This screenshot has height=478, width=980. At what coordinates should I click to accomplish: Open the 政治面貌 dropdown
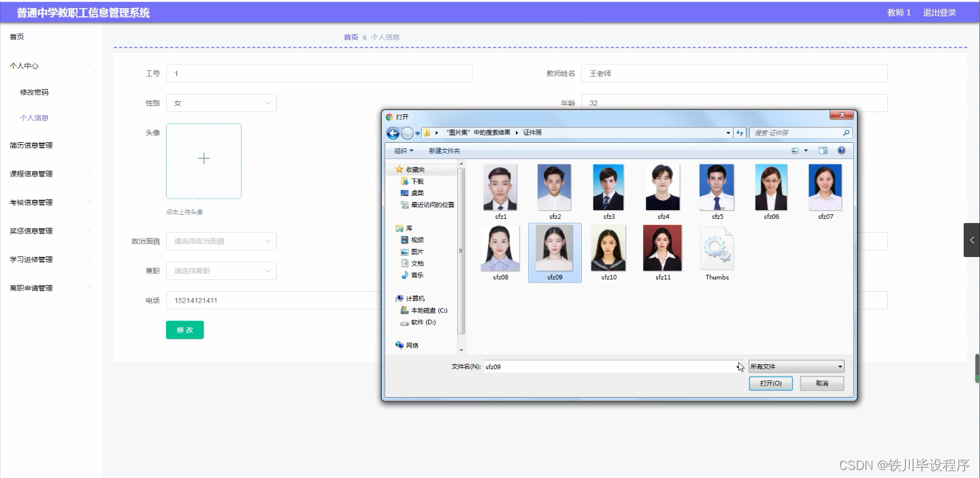pos(221,241)
